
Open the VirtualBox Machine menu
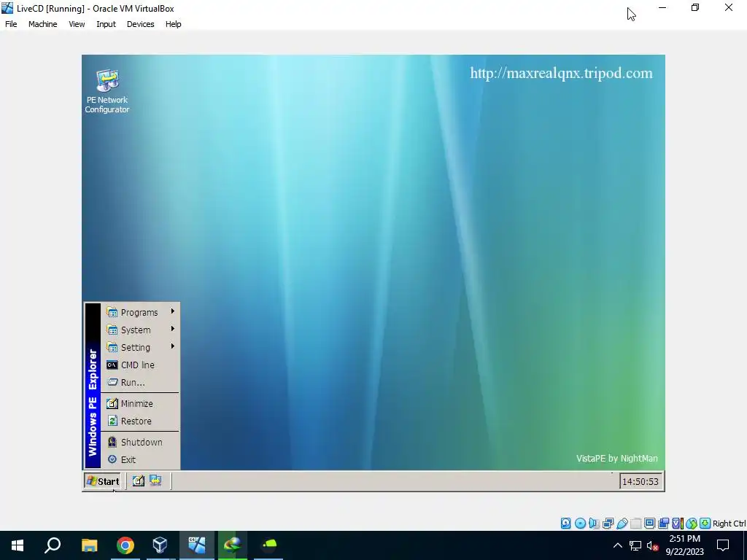click(43, 24)
